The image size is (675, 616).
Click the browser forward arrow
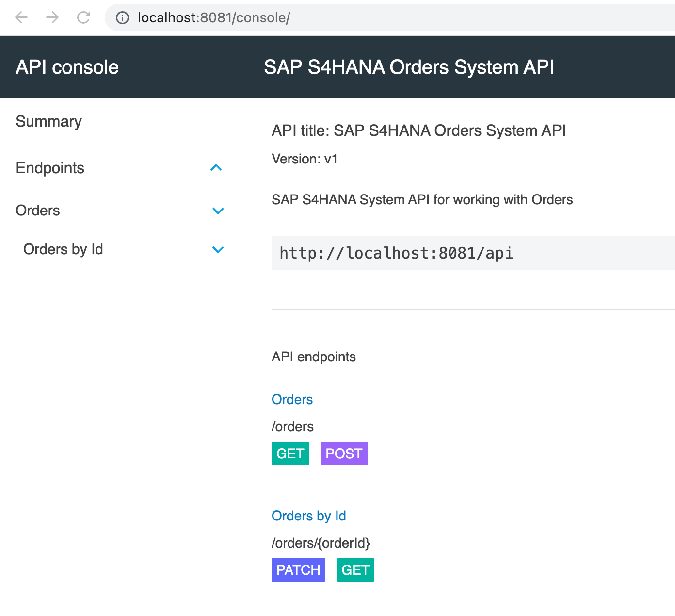[x=52, y=18]
